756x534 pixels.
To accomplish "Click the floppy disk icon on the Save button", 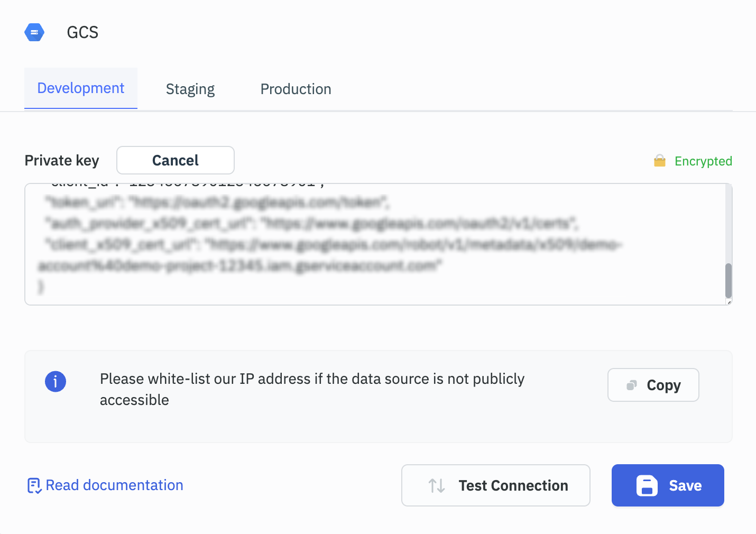I will tap(646, 485).
